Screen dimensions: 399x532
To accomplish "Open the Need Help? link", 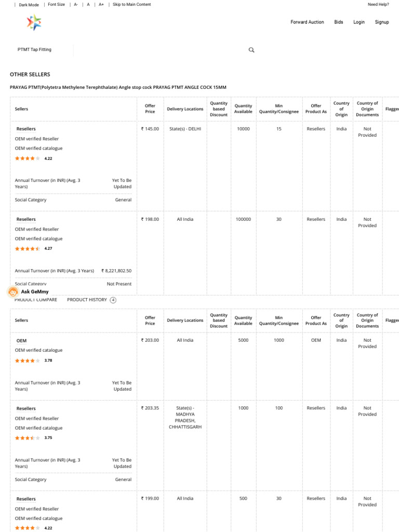I will point(378,5).
